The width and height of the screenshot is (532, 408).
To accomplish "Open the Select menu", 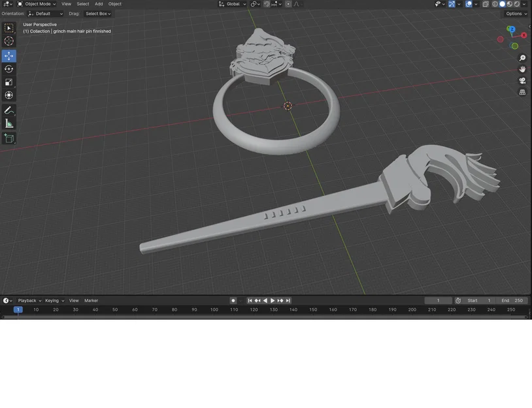I will point(83,4).
